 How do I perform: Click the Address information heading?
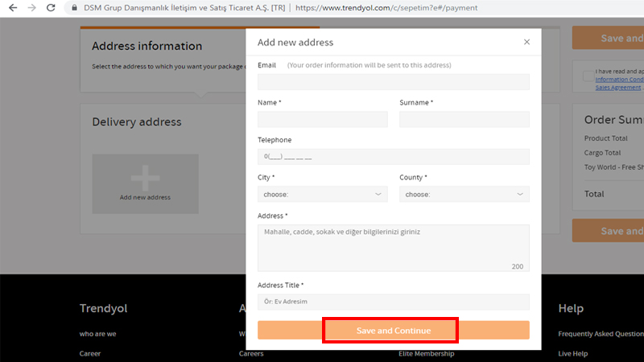click(x=147, y=46)
